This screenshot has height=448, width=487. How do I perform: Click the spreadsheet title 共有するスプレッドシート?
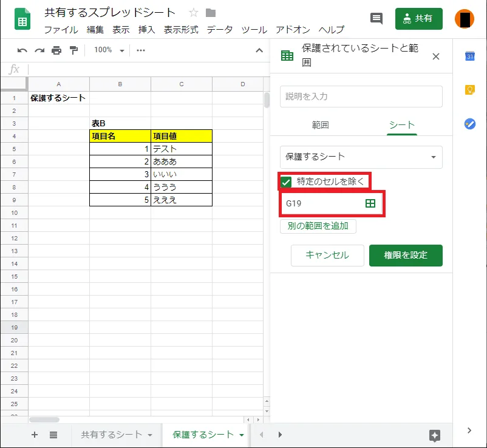(x=110, y=12)
